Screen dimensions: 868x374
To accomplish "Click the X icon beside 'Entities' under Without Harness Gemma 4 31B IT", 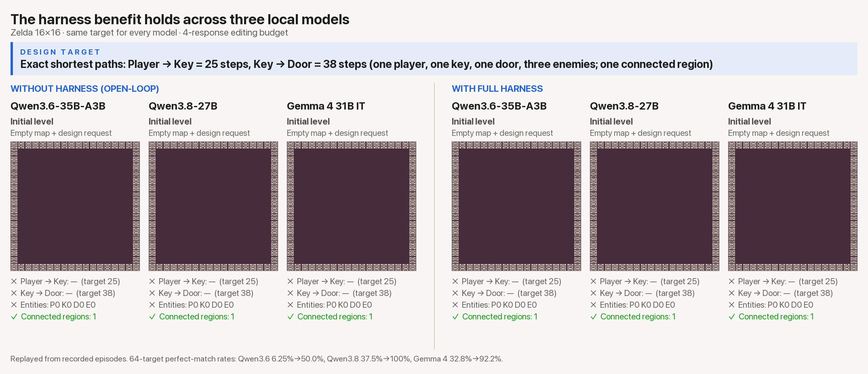I will click(290, 305).
